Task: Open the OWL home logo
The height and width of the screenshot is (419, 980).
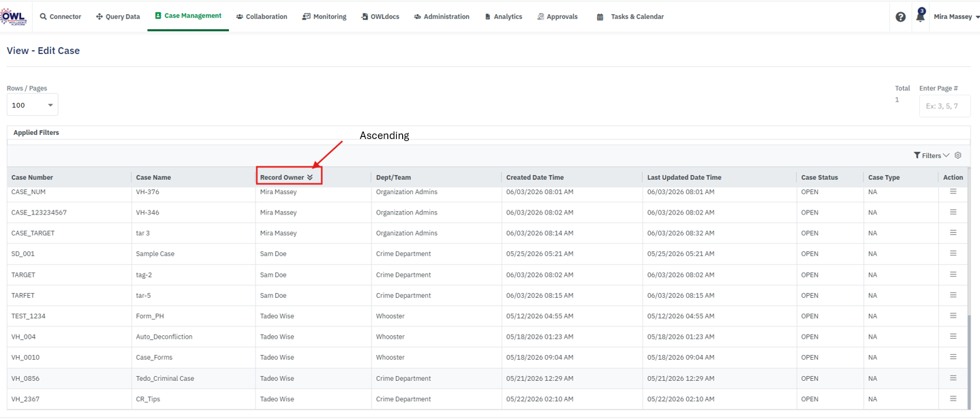Action: (14, 16)
